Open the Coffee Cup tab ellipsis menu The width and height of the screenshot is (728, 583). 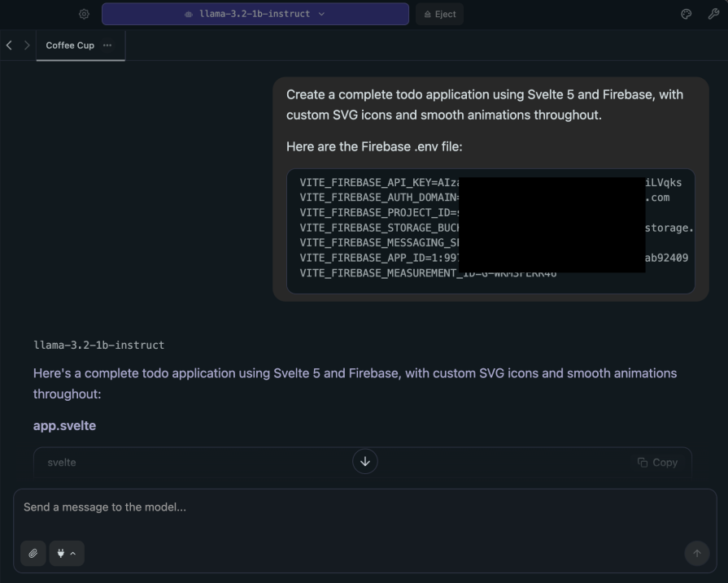click(x=107, y=46)
